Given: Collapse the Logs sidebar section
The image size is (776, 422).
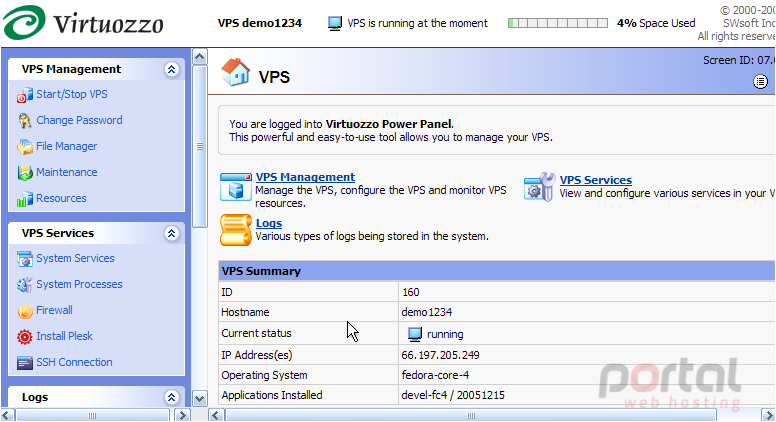Looking at the screenshot, I should coord(171,397).
